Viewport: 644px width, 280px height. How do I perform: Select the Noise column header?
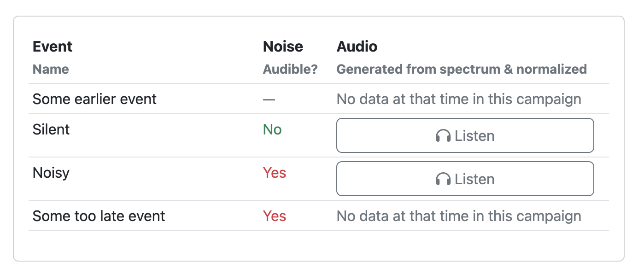click(282, 46)
